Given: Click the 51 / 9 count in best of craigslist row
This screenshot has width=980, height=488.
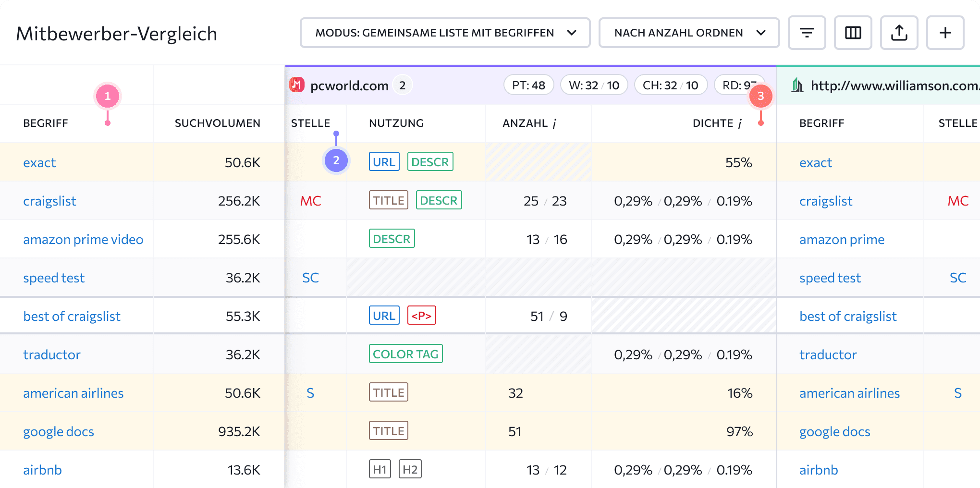Looking at the screenshot, I should (549, 317).
